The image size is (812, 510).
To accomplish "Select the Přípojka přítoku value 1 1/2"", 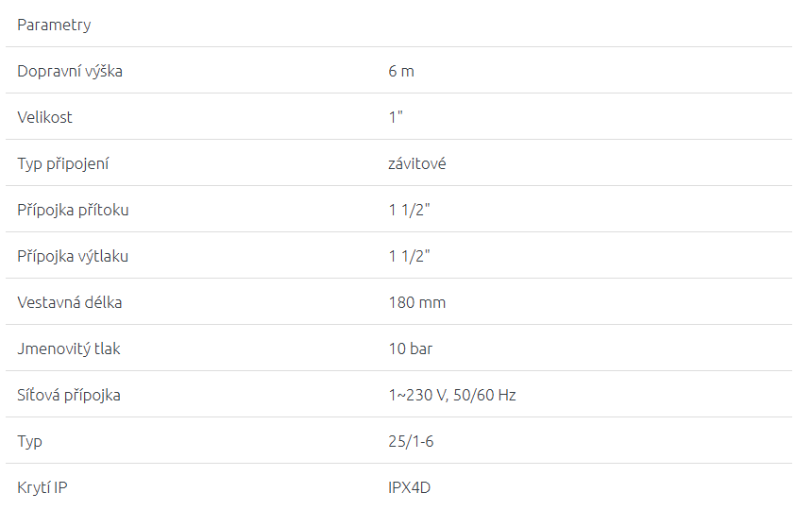I will pos(410,210).
